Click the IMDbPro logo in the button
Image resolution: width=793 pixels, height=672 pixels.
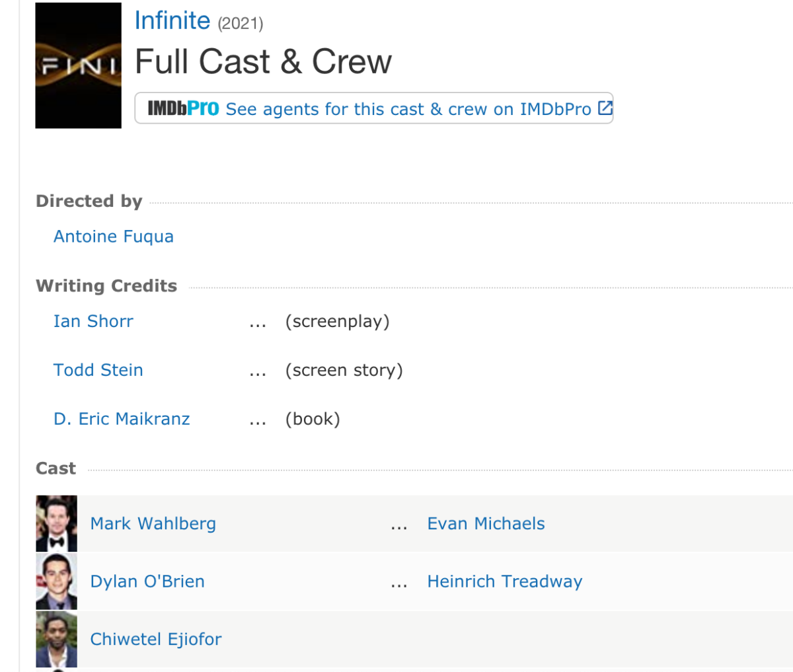(183, 108)
